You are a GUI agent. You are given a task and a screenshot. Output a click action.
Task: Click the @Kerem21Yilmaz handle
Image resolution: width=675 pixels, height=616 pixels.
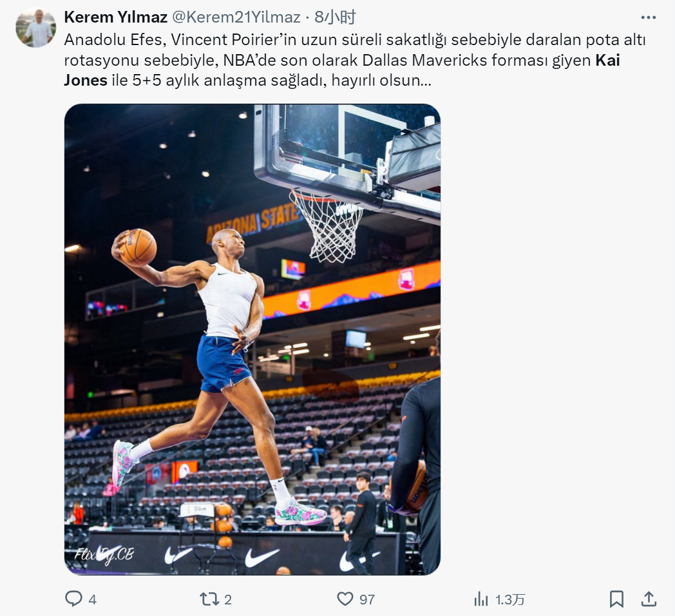coord(236,17)
